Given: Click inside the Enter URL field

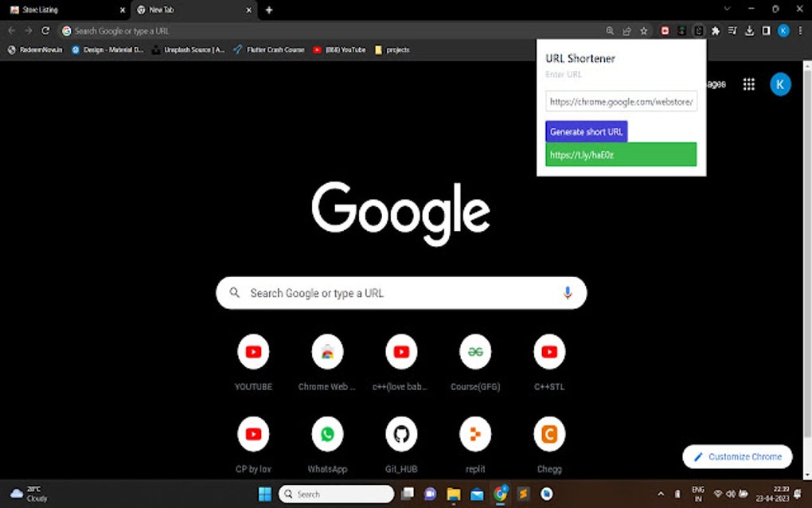Looking at the screenshot, I should tap(621, 101).
